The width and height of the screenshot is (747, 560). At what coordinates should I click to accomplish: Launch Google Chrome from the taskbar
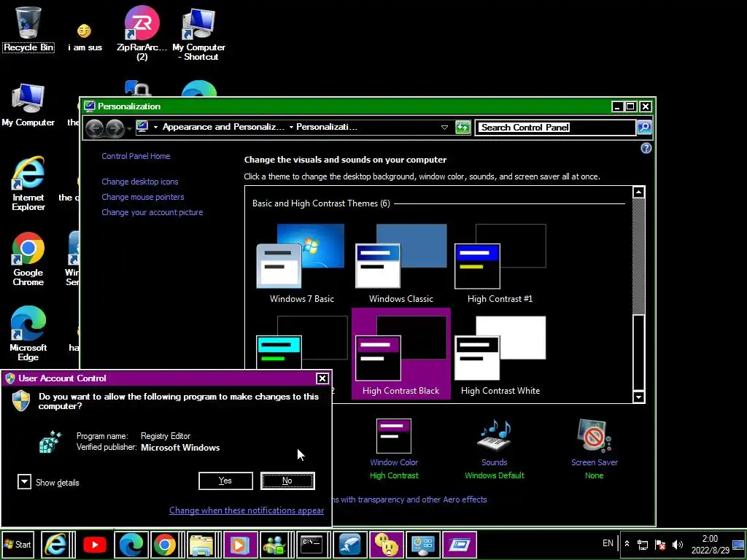(165, 544)
